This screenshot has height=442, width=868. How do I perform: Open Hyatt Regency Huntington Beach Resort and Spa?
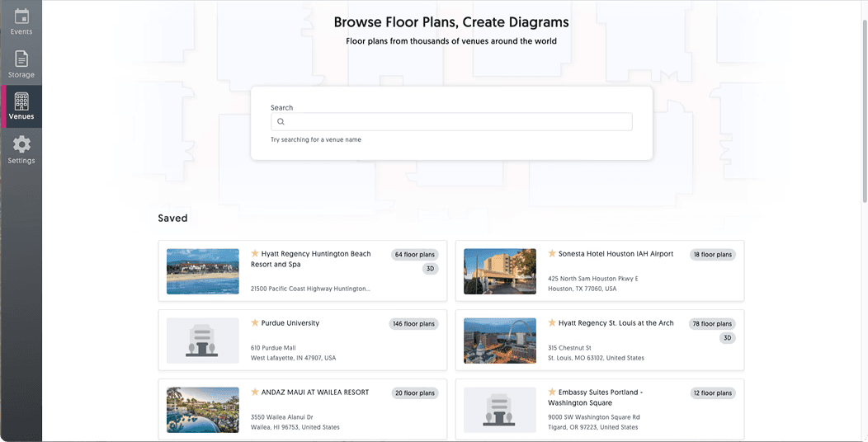(310, 259)
